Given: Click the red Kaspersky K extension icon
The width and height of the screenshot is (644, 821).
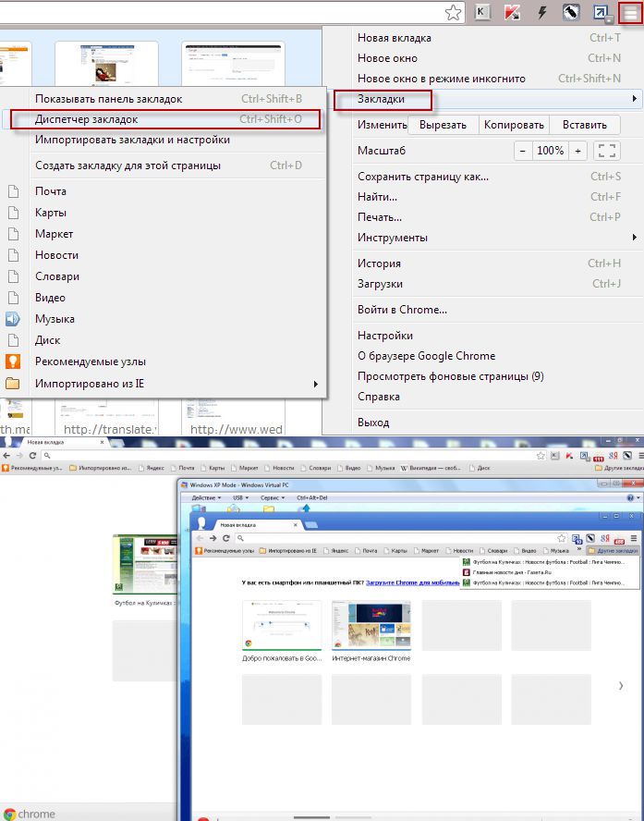Looking at the screenshot, I should (512, 13).
